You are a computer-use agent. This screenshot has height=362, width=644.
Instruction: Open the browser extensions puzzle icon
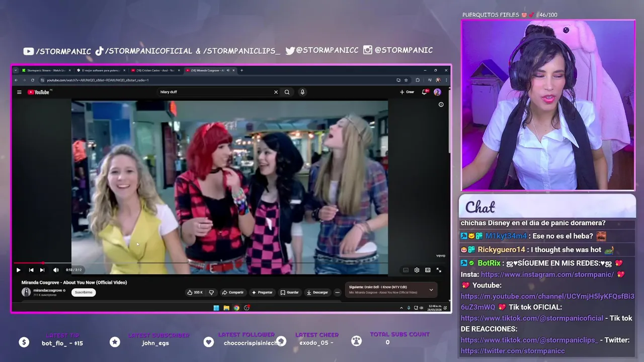[x=418, y=80]
